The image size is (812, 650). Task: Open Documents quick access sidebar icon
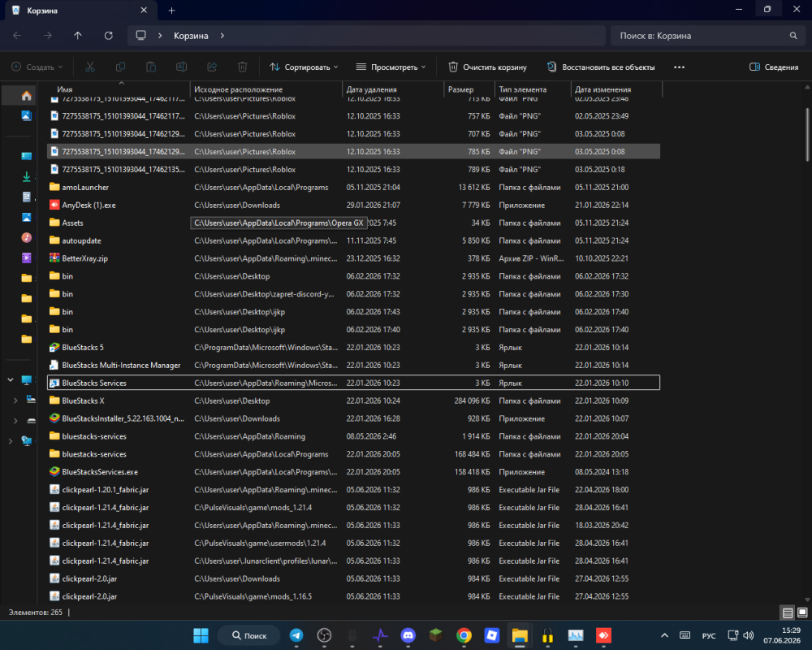[27, 197]
